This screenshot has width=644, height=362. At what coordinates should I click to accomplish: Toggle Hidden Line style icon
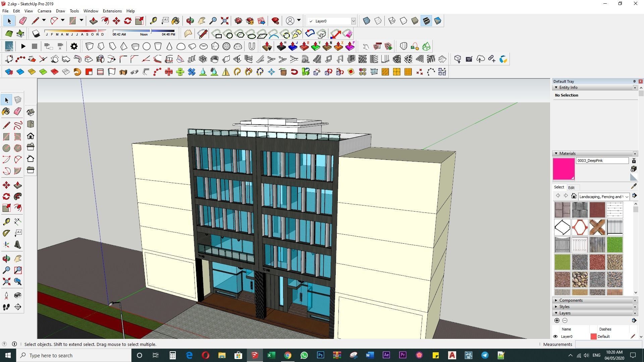(404, 21)
